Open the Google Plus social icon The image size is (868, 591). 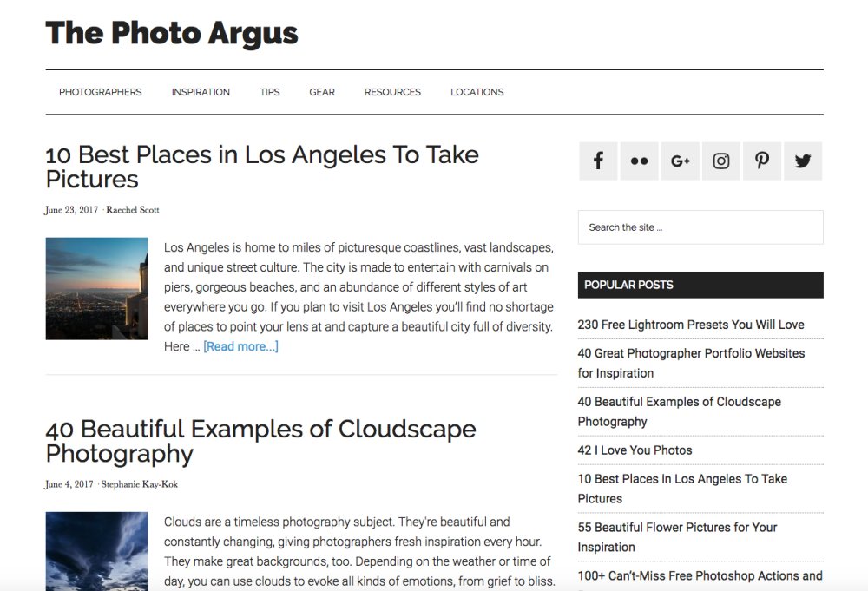coord(681,161)
